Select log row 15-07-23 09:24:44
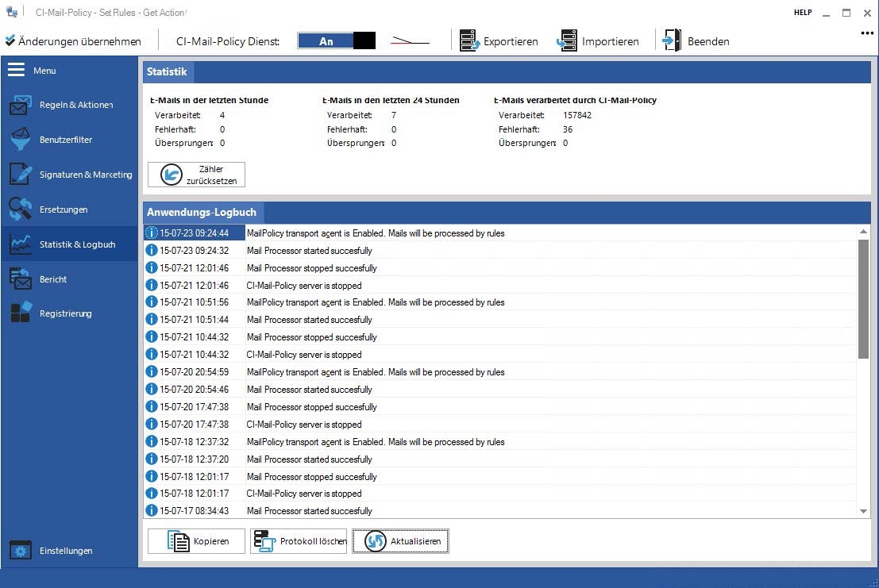This screenshot has width=879, height=588. [x=499, y=233]
